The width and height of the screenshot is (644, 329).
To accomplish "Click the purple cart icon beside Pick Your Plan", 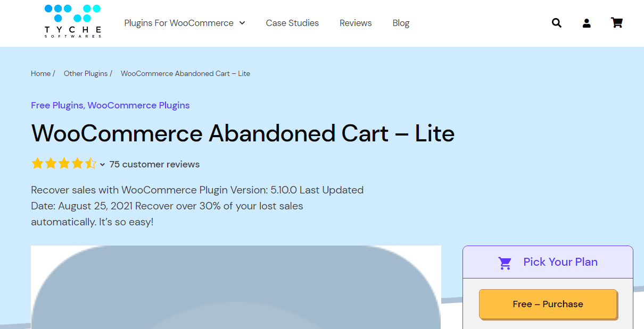I will 505,263.
